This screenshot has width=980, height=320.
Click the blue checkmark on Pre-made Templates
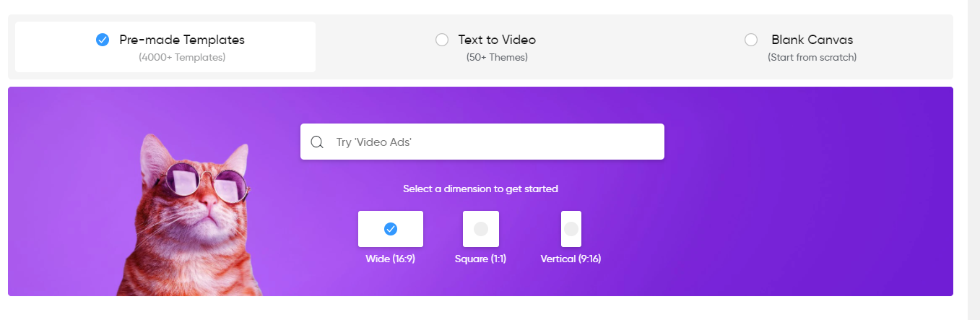[103, 40]
